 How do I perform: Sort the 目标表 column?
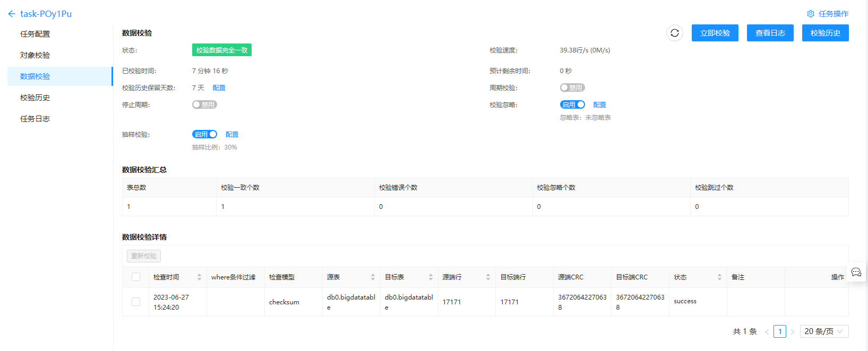coord(431,277)
